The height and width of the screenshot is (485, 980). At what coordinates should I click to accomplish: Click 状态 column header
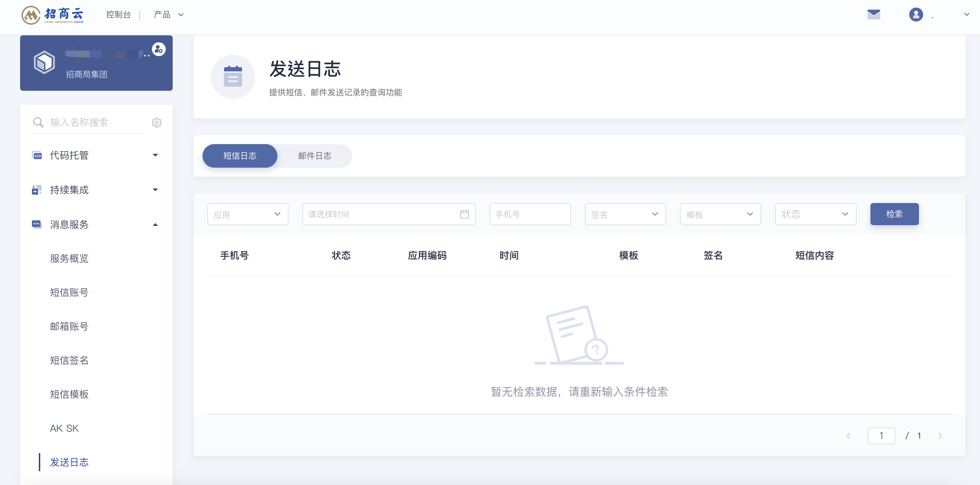click(341, 255)
